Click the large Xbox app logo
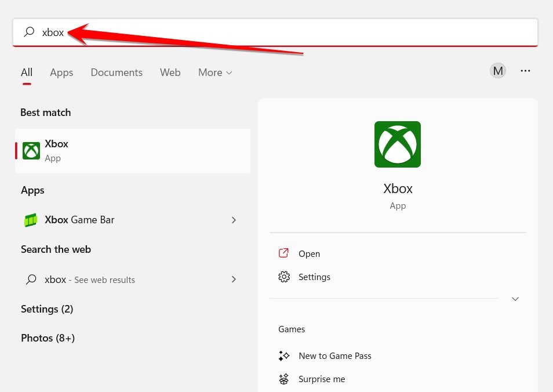Image resolution: width=553 pixels, height=392 pixels. (x=398, y=144)
